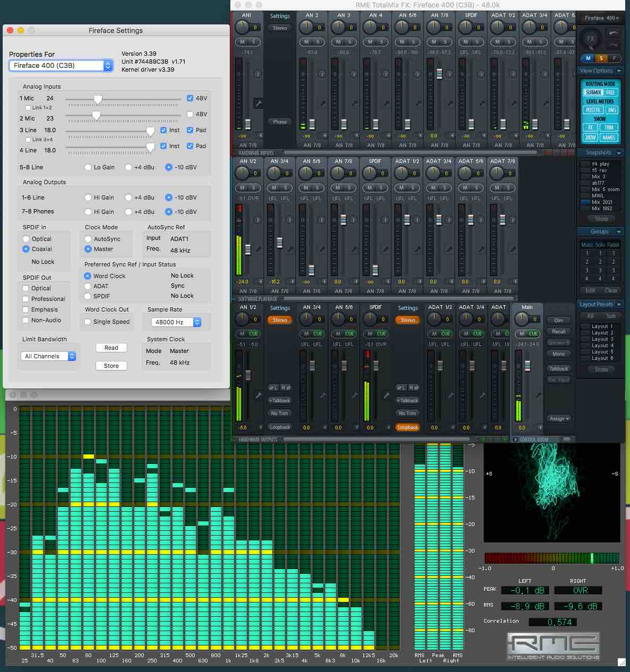The width and height of the screenshot is (630, 672).
Task: Select AutoSync clock mode
Action: 88,239
